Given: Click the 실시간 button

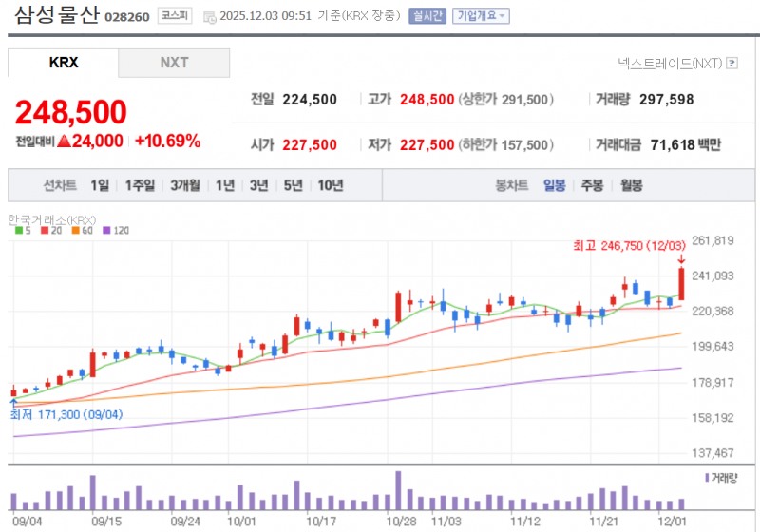Looking at the screenshot, I should tap(427, 16).
